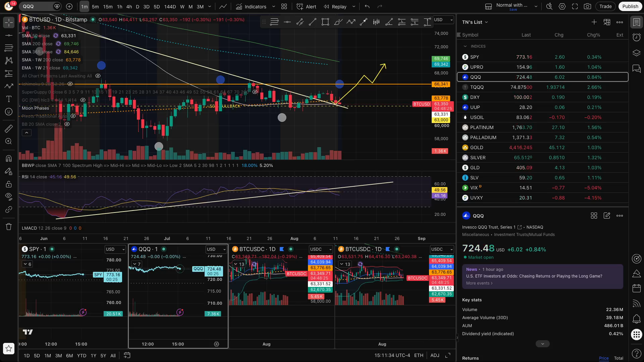The width and height of the screenshot is (644, 362).
Task: Click the Publish button
Action: coord(630,6)
